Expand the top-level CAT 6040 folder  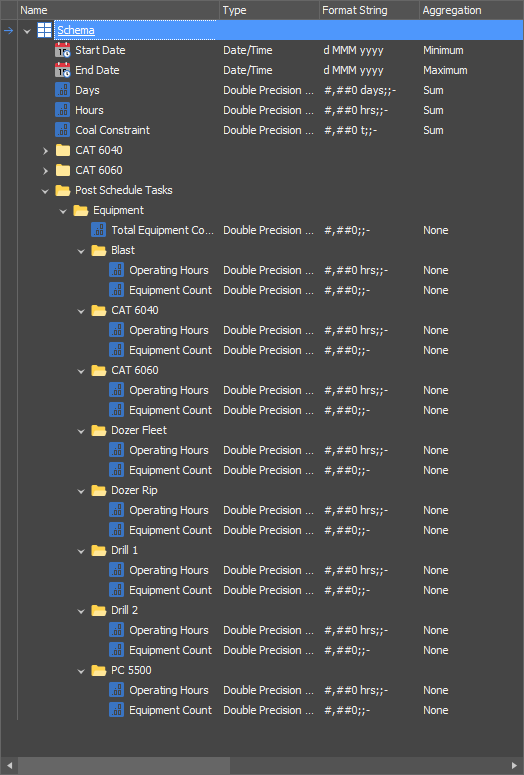tap(45, 151)
